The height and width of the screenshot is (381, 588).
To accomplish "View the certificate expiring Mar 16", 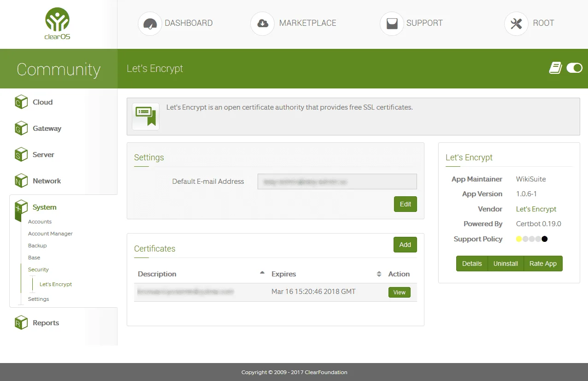I will click(400, 293).
